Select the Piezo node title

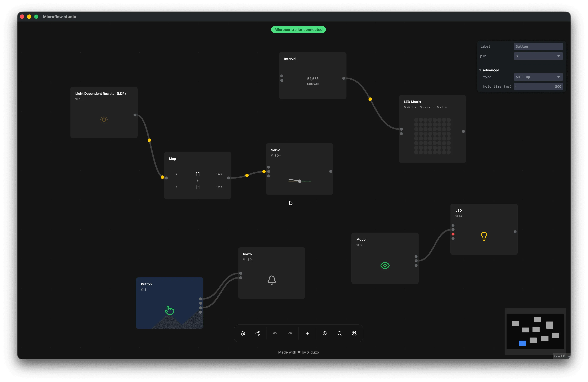tap(247, 254)
